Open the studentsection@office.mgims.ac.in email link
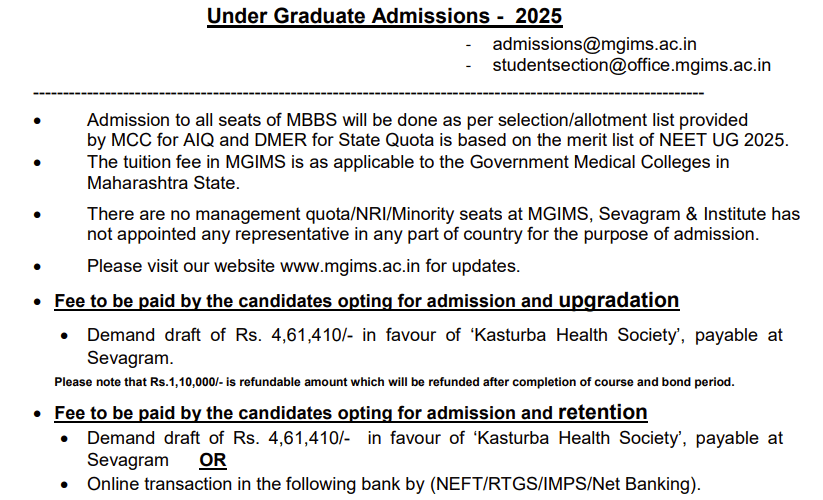Viewport: 823px width, 500px height. (631, 66)
